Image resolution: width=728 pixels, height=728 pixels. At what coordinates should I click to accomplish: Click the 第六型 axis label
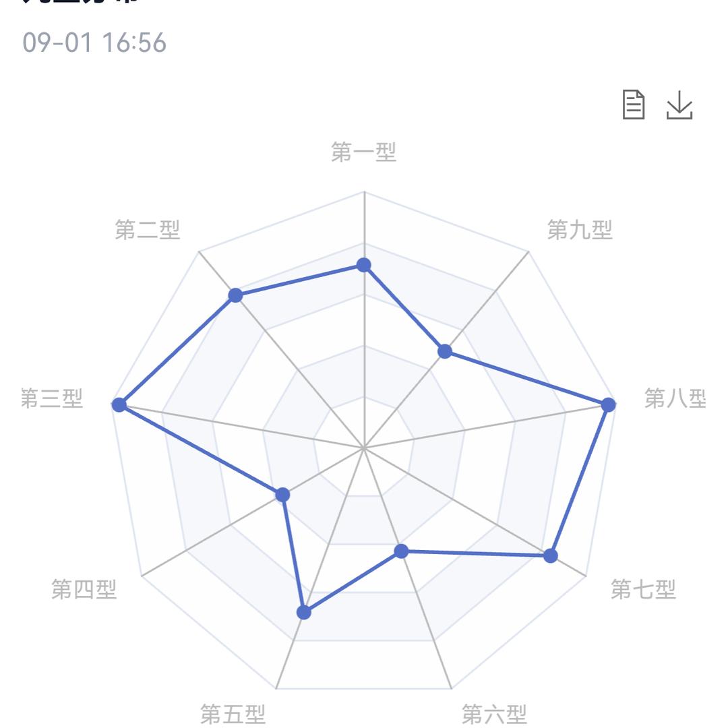coord(494,714)
